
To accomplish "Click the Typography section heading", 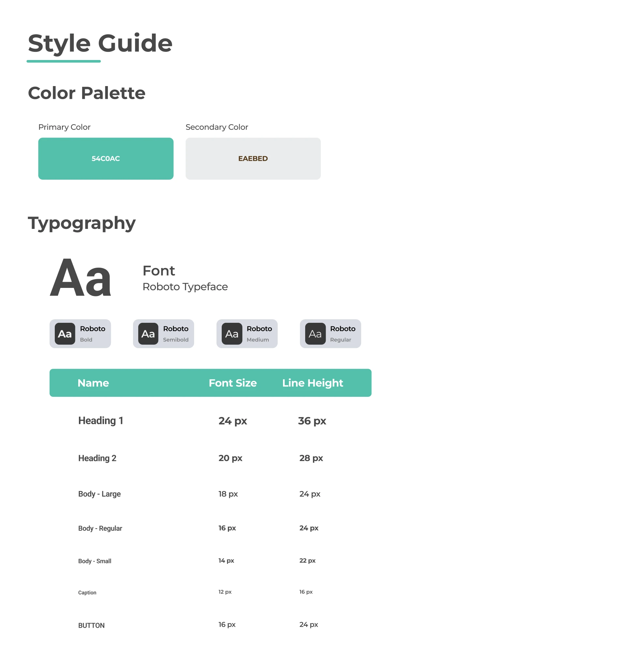I will [82, 223].
